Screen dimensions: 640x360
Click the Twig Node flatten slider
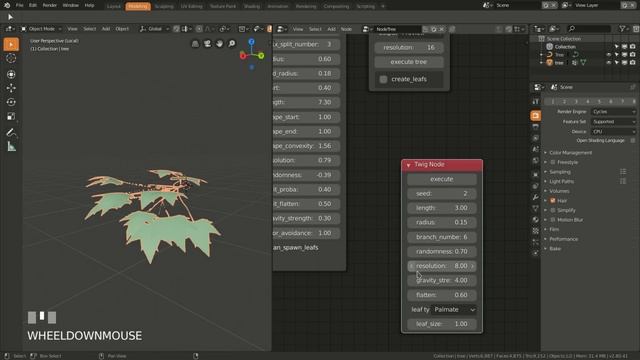[442, 295]
